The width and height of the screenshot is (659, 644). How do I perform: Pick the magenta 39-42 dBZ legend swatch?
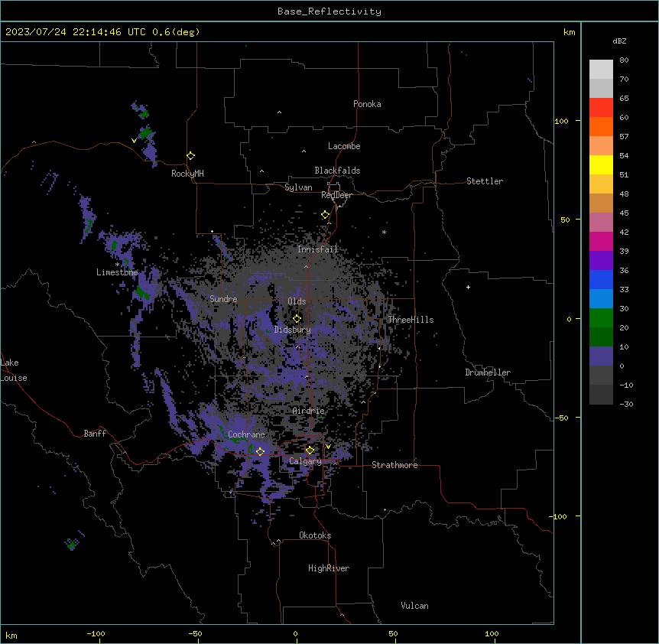(x=601, y=241)
